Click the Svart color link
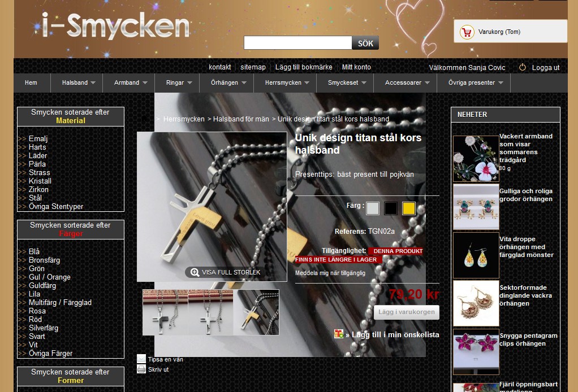Screen dimensions: 578x392 click(x=37, y=337)
